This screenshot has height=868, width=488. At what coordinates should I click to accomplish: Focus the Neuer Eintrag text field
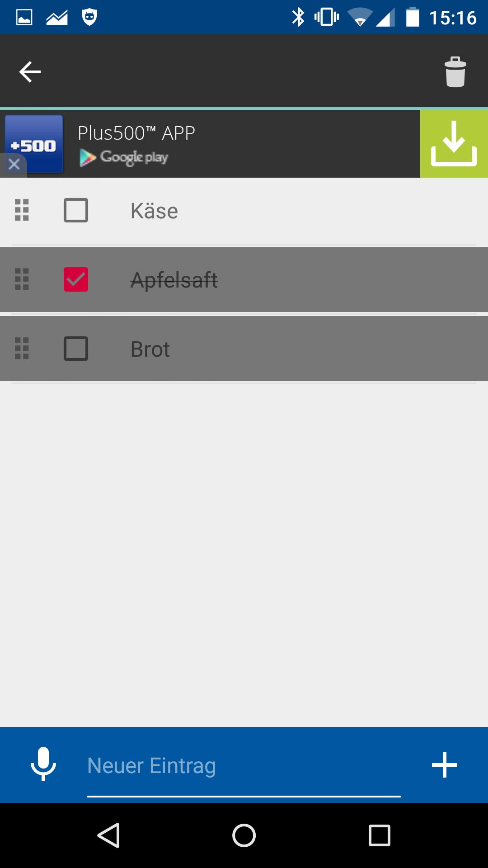(244, 766)
